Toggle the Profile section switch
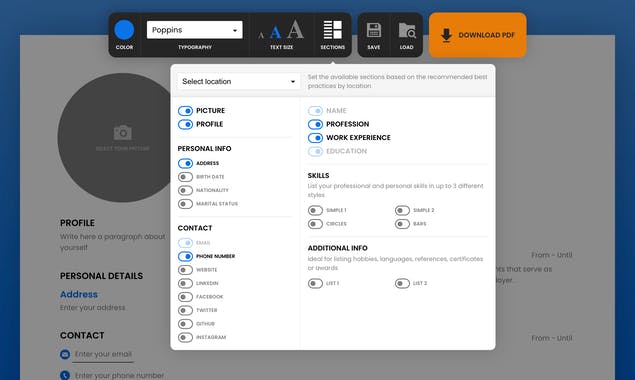This screenshot has height=380, width=635. tap(185, 124)
